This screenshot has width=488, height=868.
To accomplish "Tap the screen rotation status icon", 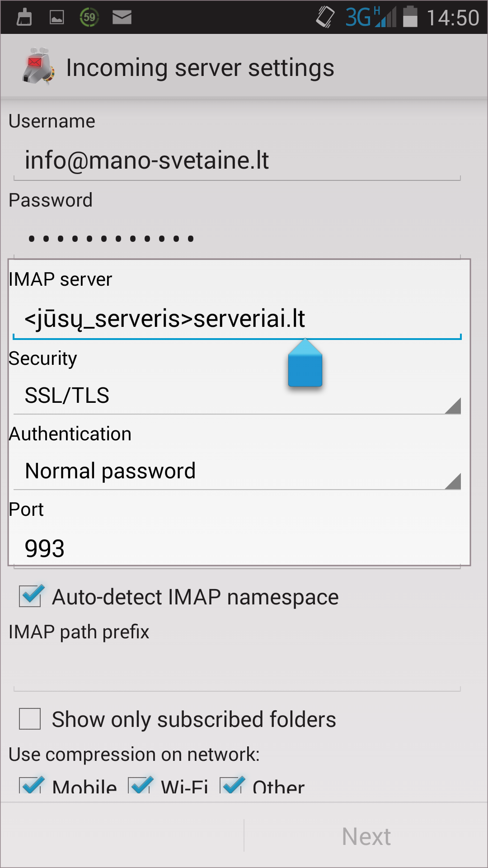I will (325, 17).
